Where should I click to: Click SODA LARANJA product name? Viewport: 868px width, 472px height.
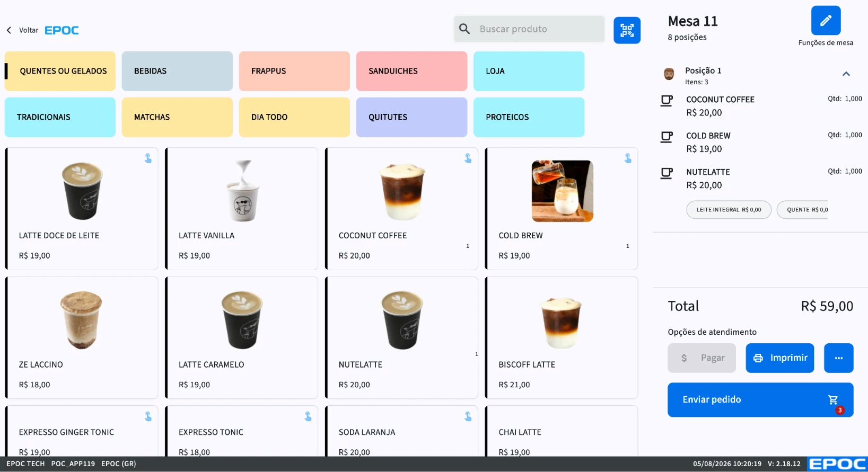coord(367,432)
